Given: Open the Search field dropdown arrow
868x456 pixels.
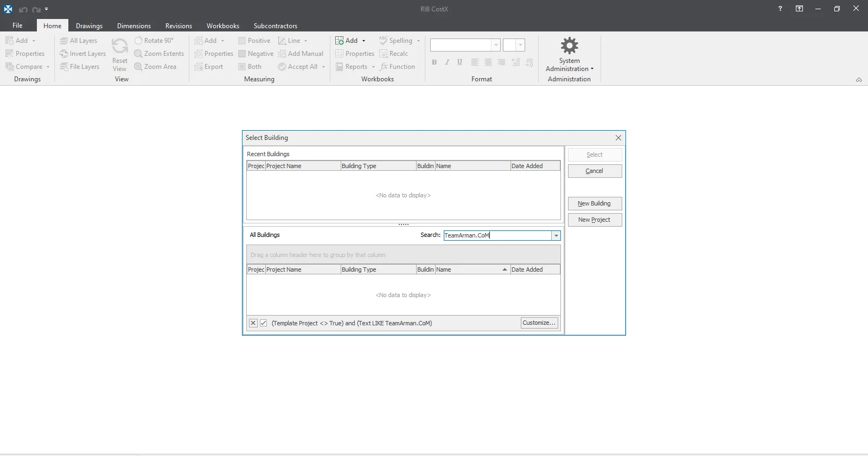Looking at the screenshot, I should [556, 235].
